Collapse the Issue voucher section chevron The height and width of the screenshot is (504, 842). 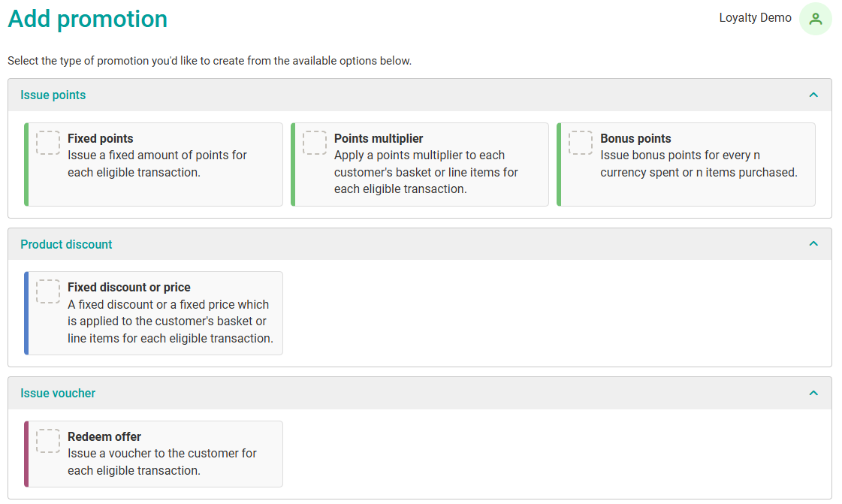pos(813,393)
